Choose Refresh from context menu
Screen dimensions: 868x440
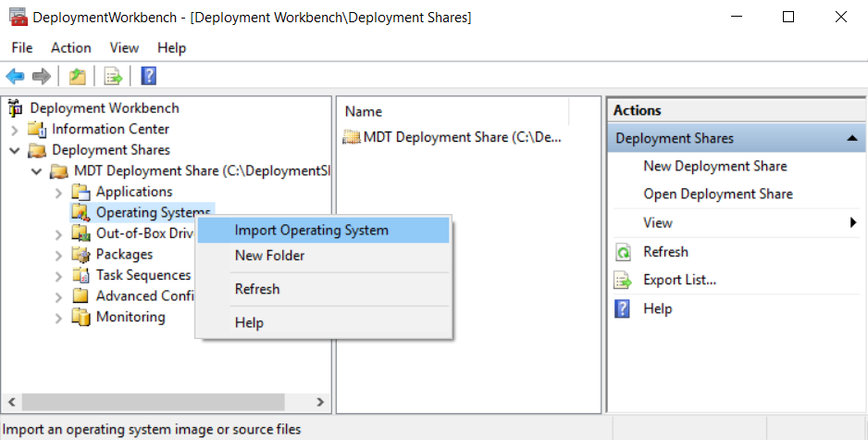tap(324, 289)
